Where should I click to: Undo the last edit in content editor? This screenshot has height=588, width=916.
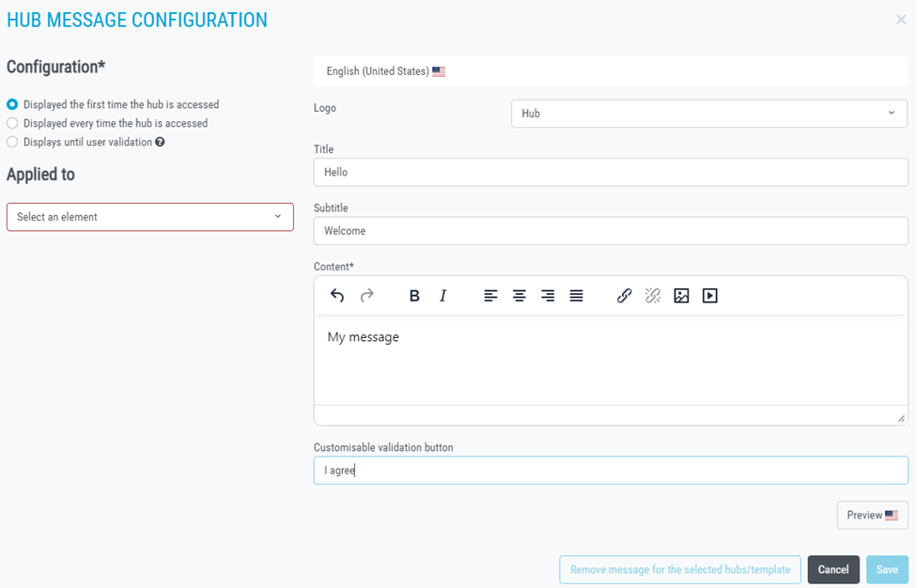[337, 296]
